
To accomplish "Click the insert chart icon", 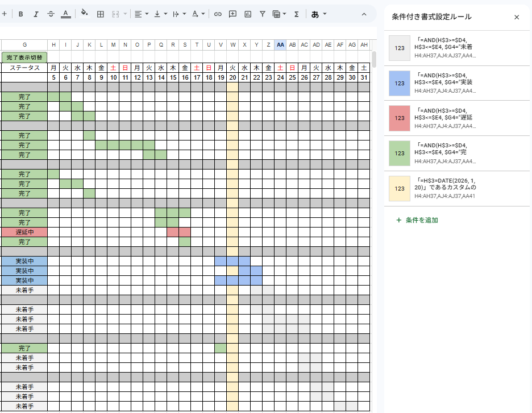I will 248,14.
